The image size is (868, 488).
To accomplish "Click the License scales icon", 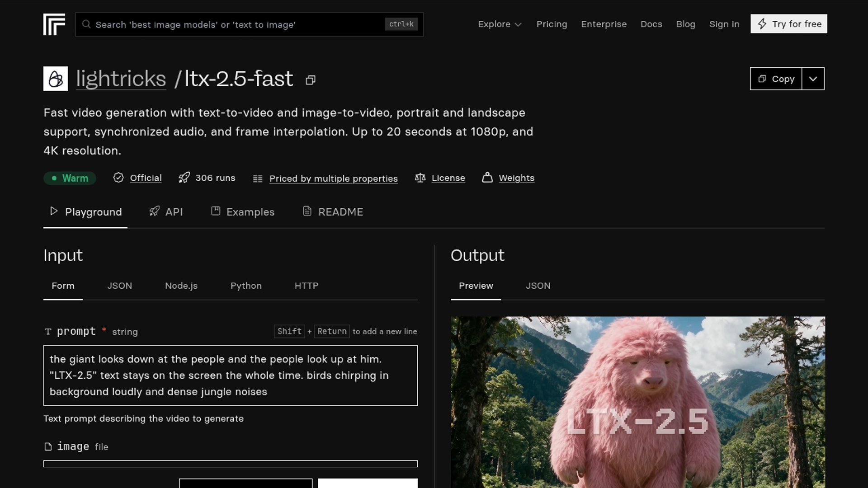I will click(x=420, y=178).
